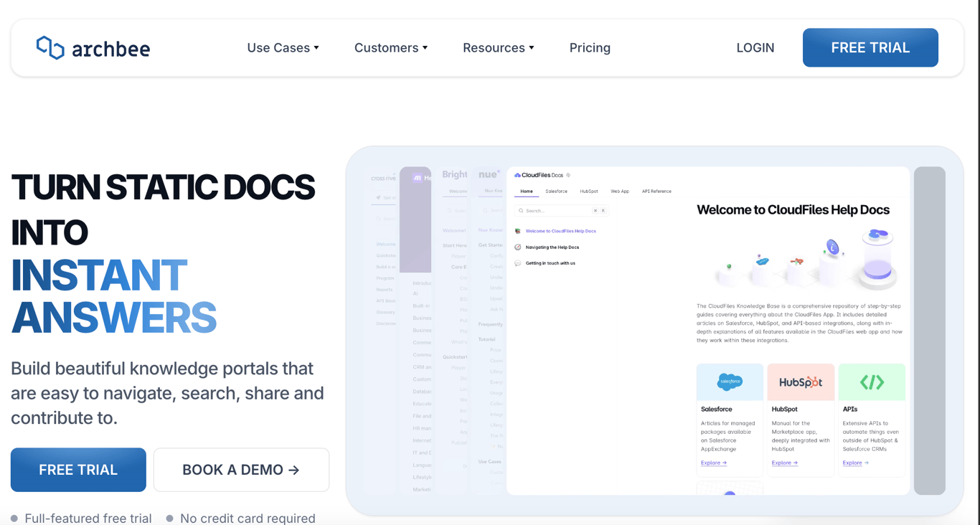Click the magnifier icon in the CloudFiles search box

[521, 211]
